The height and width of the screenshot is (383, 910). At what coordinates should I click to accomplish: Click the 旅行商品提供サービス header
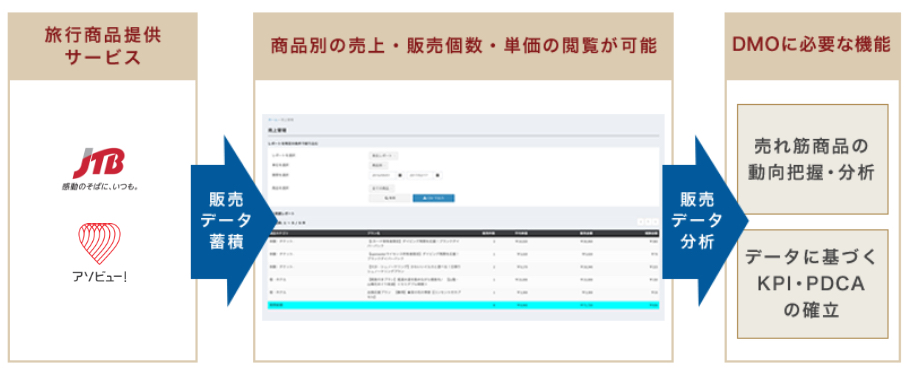point(103,46)
